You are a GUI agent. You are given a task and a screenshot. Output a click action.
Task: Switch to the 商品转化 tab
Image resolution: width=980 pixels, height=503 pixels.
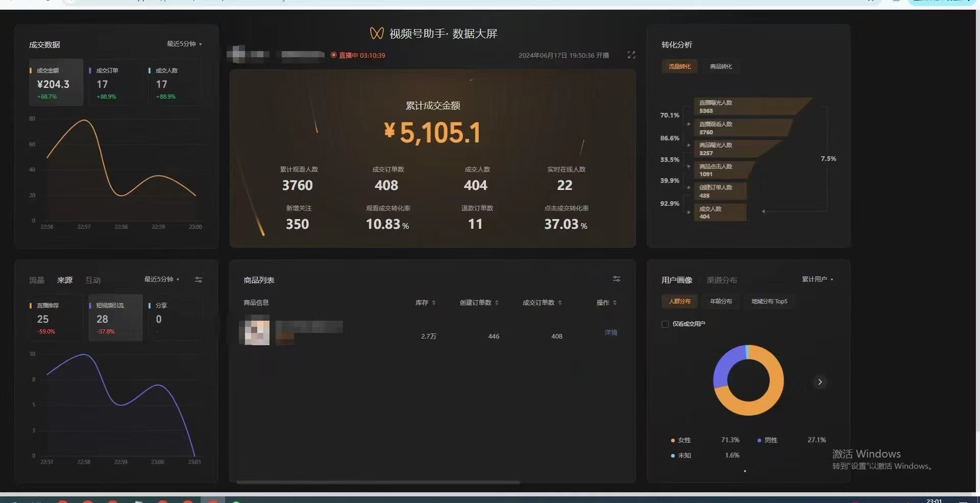click(x=720, y=66)
